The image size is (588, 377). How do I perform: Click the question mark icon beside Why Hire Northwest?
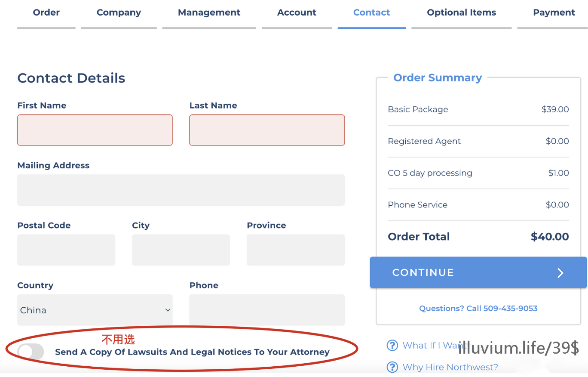pyautogui.click(x=392, y=367)
